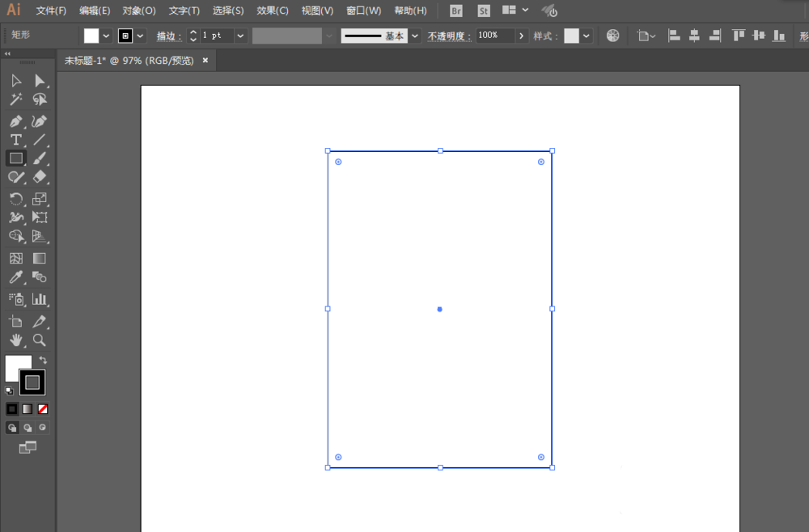Screen dimensions: 809x532
Task: Select the Perspective Grid tool
Action: (x=39, y=236)
